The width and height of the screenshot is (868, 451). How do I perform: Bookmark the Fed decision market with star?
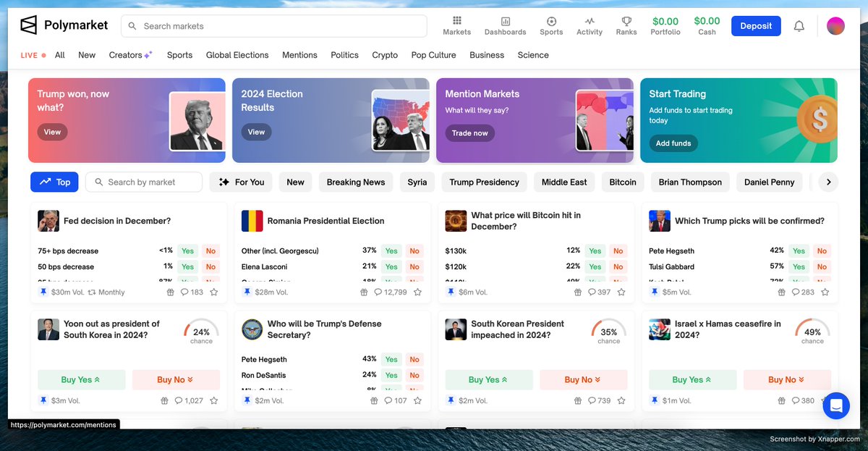click(x=214, y=292)
